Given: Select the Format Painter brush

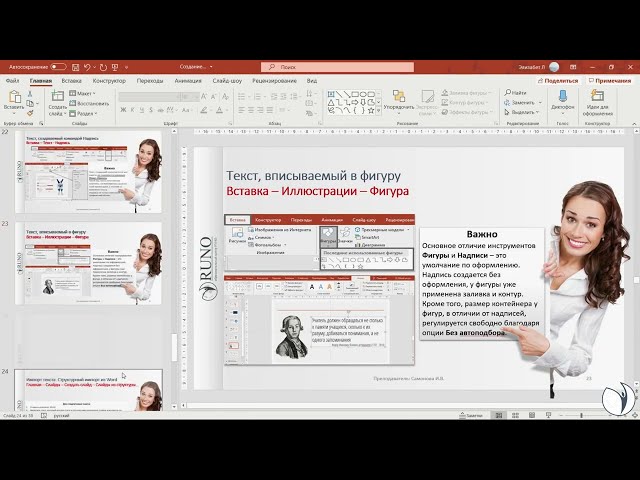Looking at the screenshot, I should (30, 113).
